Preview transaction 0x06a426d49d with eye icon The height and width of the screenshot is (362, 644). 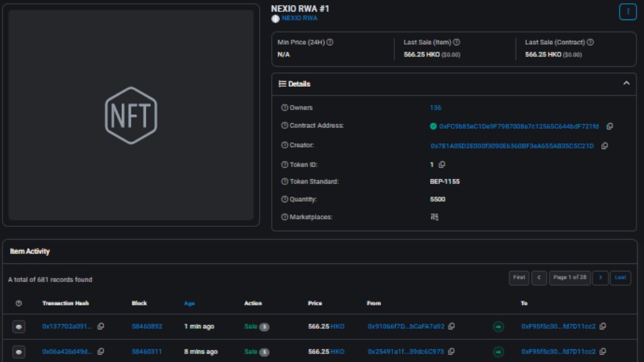coord(18,352)
